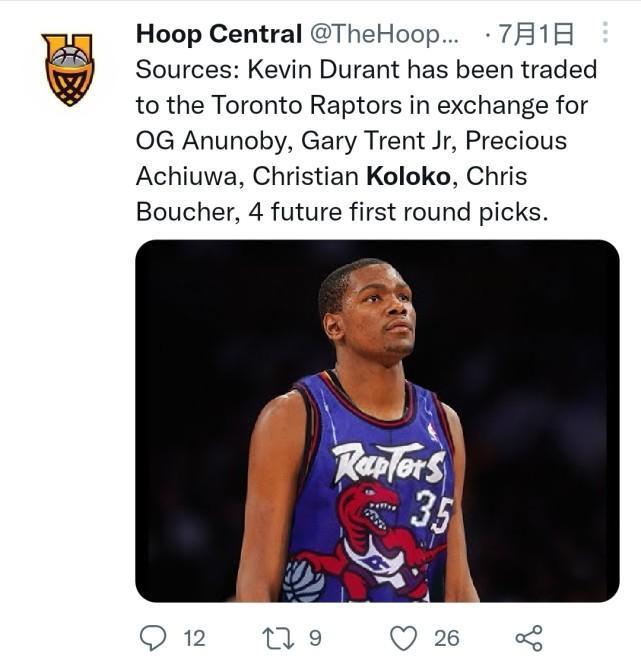Screen dimensions: 641x669
Task: Open the attached player photo
Action: (x=377, y=420)
